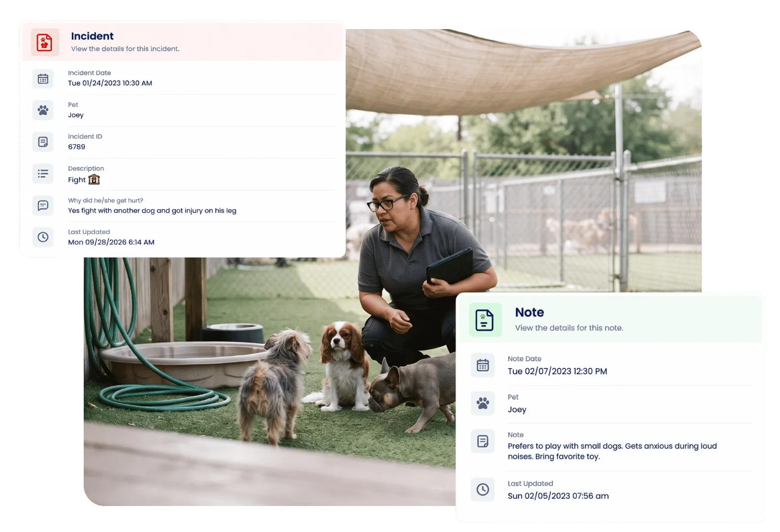Click the date 'Tue 01/24/2023 10:30 AM'

[110, 83]
